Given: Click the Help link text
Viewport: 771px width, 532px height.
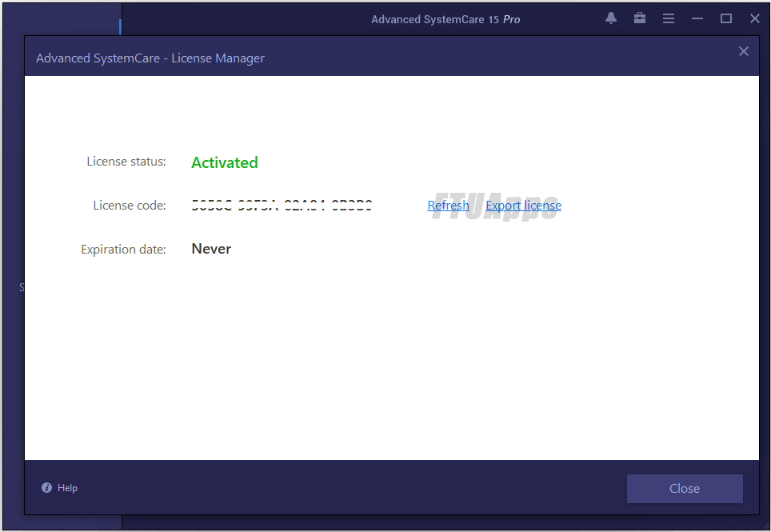Looking at the screenshot, I should (x=67, y=488).
